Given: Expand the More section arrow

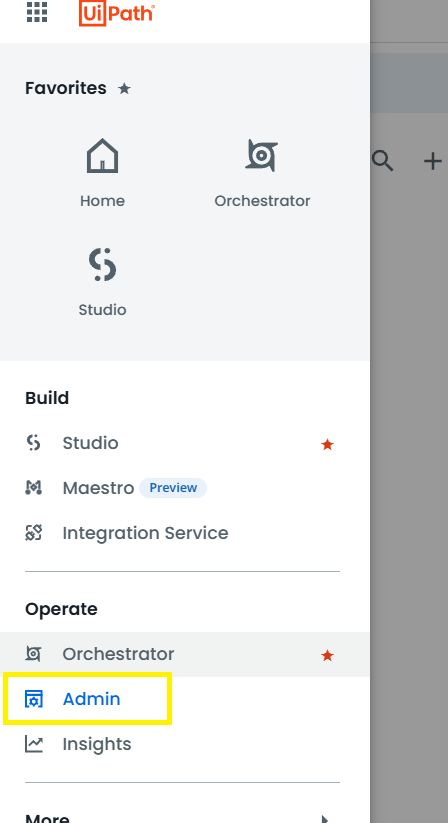Looking at the screenshot, I should click(325, 818).
